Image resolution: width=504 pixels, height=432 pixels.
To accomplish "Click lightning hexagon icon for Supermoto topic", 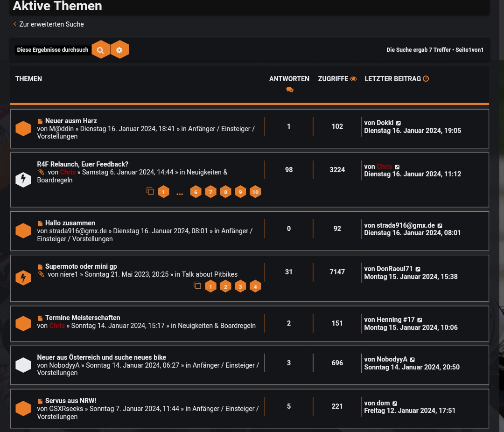I will pos(23,278).
